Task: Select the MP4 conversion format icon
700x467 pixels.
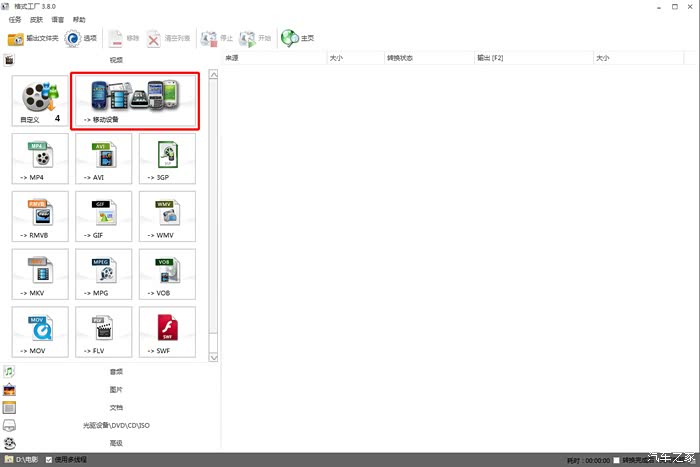Action: [40, 158]
